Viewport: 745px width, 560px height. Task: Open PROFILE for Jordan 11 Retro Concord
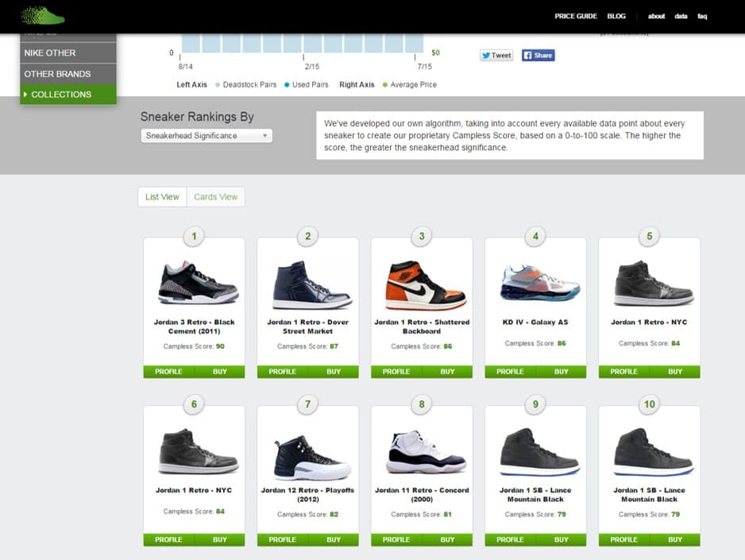click(x=396, y=539)
